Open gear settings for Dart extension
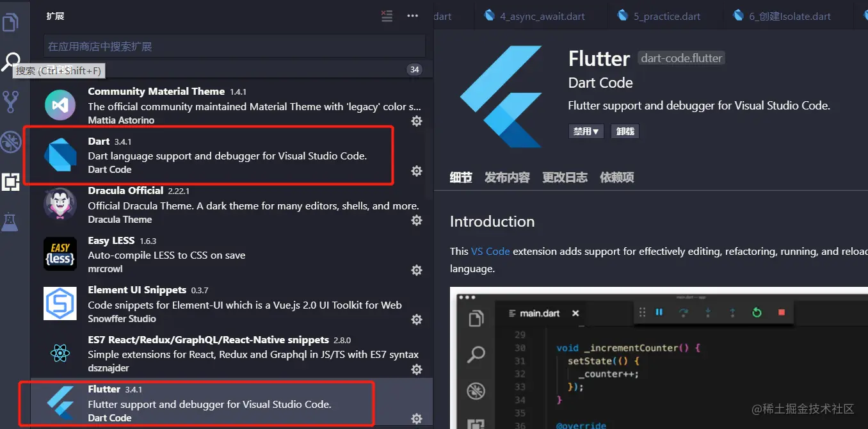The width and height of the screenshot is (868, 429). point(417,170)
